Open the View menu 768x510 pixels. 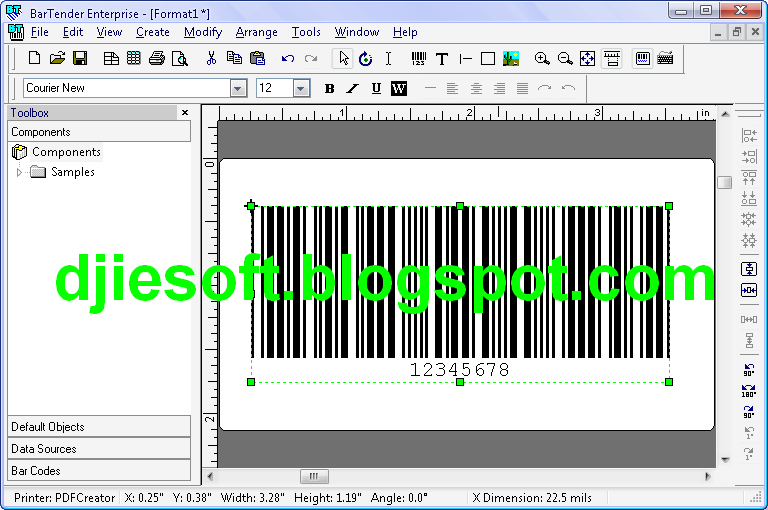coord(109,32)
